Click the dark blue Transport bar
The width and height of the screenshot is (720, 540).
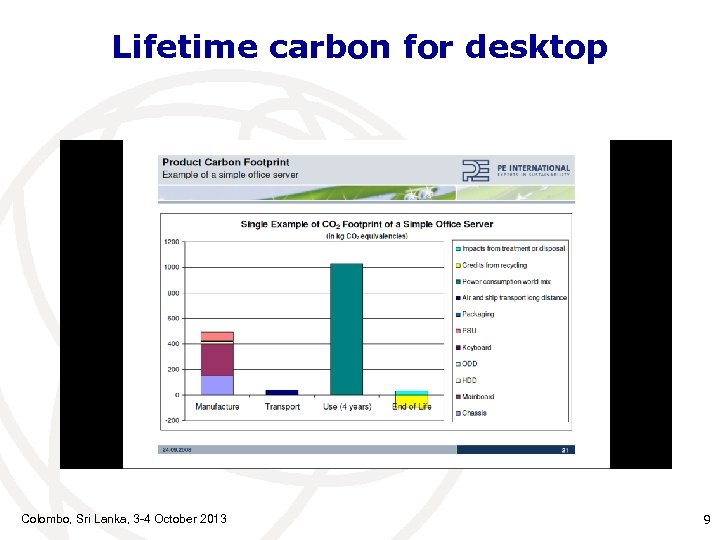282,392
